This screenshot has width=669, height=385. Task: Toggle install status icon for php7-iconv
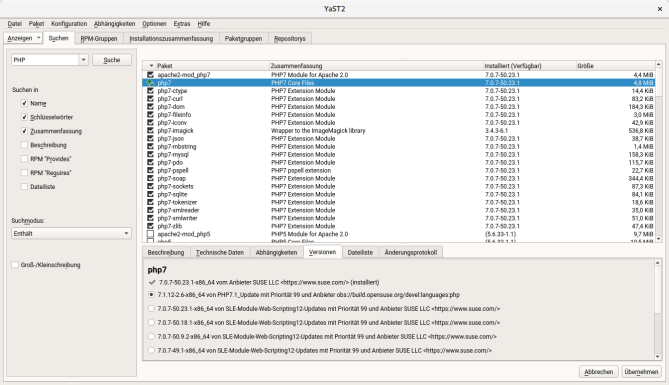[150, 122]
